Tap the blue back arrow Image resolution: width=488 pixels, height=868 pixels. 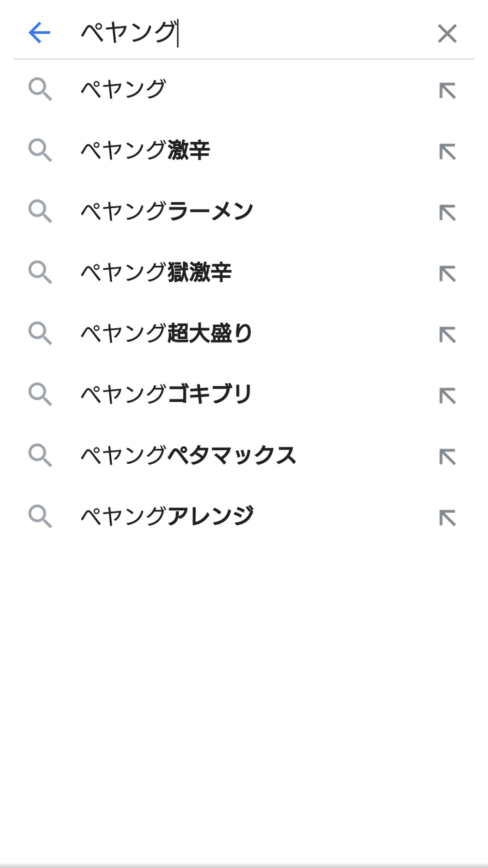click(39, 33)
